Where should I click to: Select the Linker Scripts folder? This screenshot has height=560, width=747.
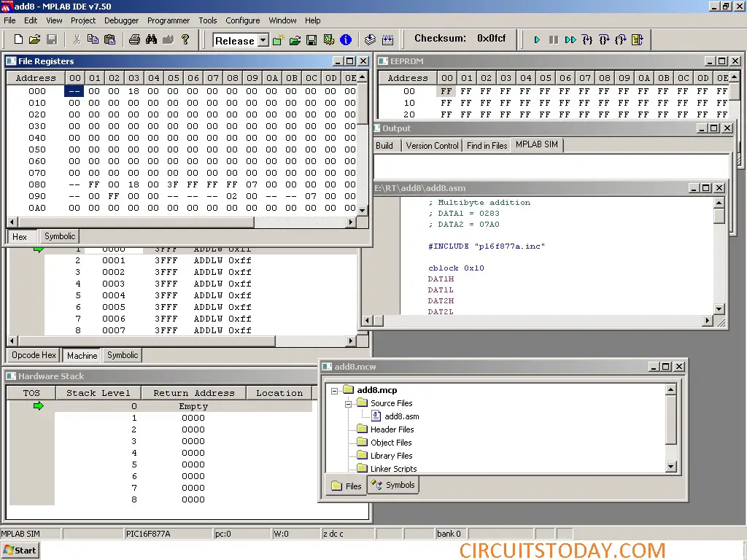click(x=393, y=469)
